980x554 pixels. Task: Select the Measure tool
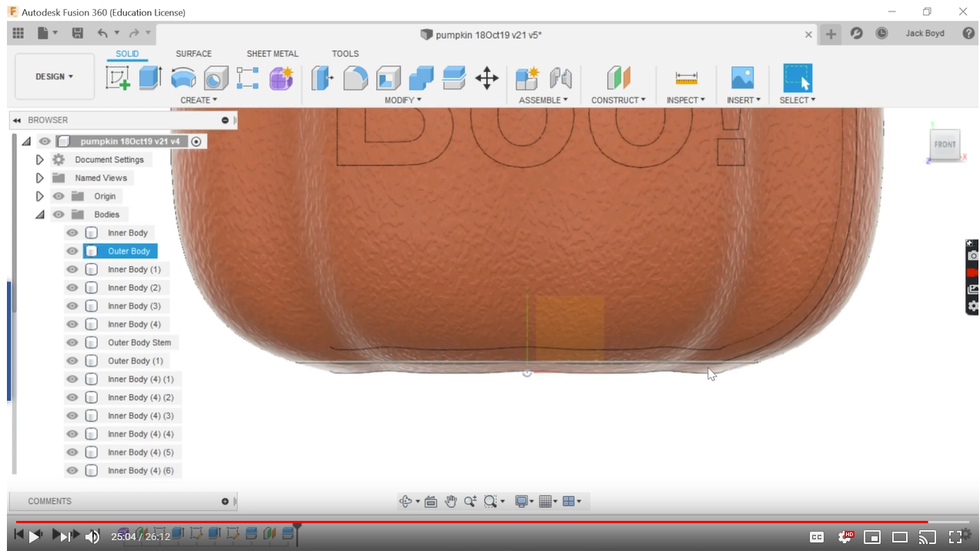686,78
